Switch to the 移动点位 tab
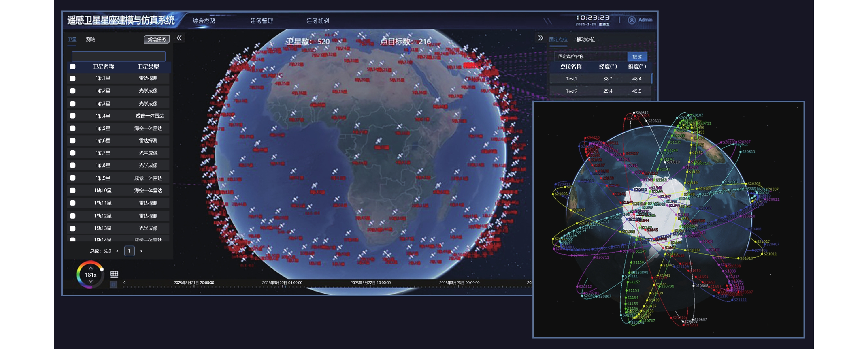Viewport: 868px width, 349px height. click(586, 39)
